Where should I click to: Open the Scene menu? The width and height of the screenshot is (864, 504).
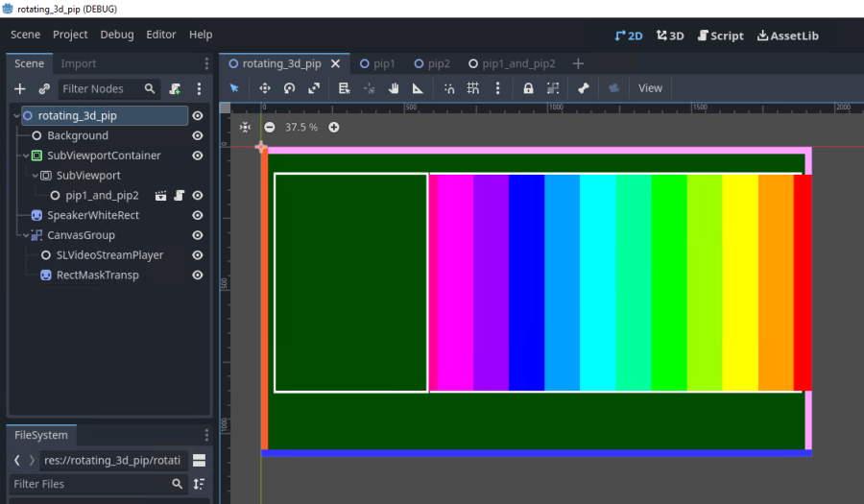[25, 35]
